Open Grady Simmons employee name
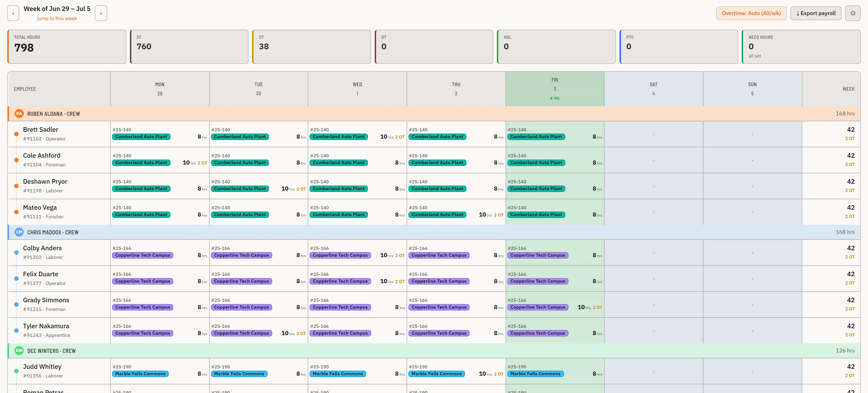The width and height of the screenshot is (868, 393). click(x=46, y=300)
